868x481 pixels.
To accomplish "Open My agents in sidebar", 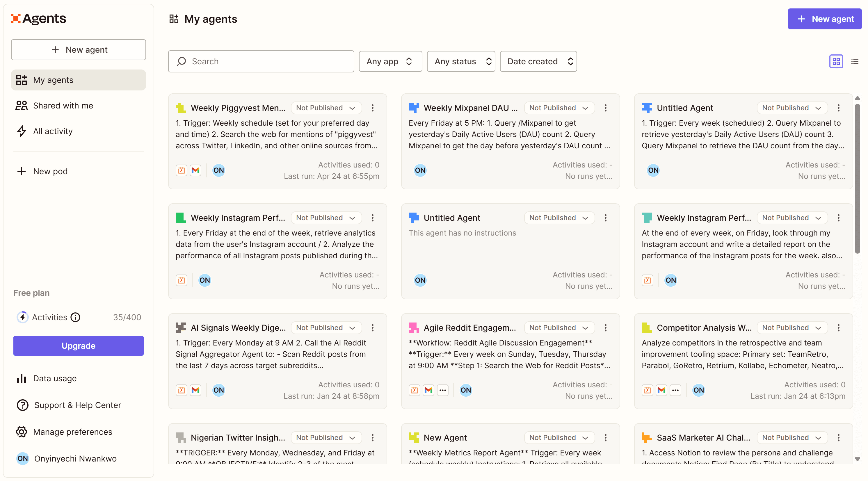I will coord(78,80).
